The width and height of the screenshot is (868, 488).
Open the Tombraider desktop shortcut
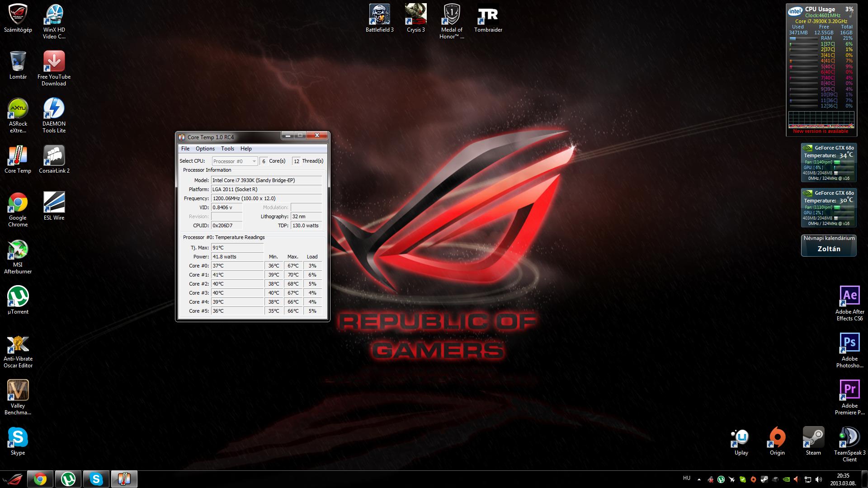coord(488,15)
